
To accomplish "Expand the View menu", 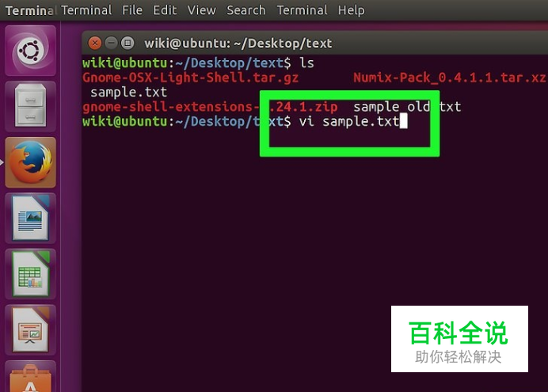I will pyautogui.click(x=202, y=10).
